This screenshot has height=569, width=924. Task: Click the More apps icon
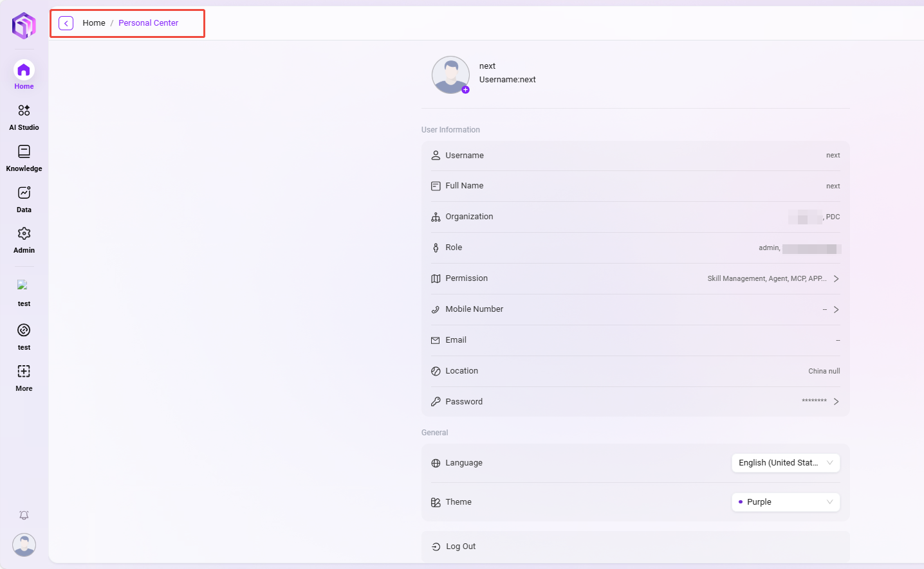(24, 372)
